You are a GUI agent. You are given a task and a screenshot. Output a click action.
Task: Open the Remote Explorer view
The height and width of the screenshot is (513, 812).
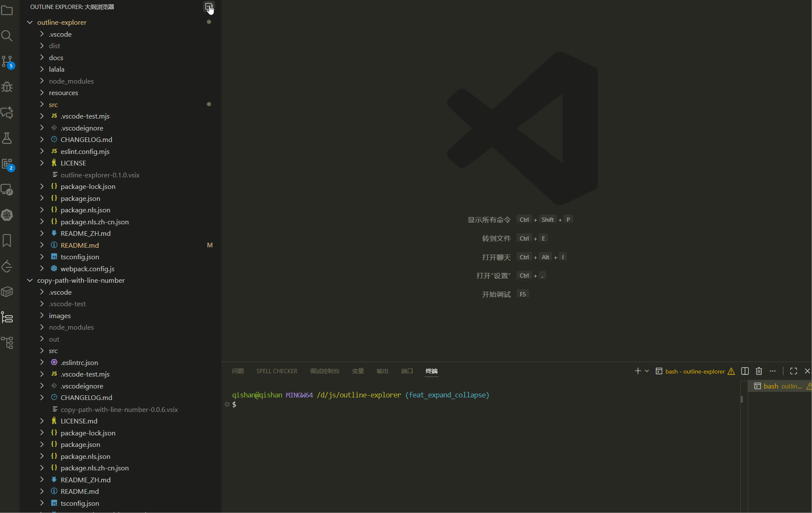[7, 189]
